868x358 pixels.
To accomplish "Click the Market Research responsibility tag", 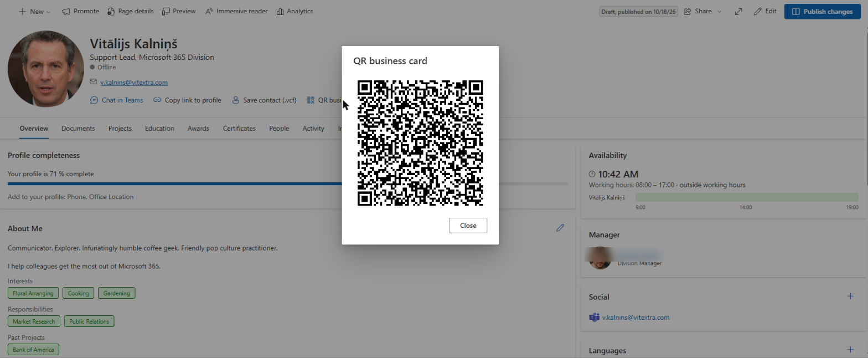I will click(x=34, y=321).
